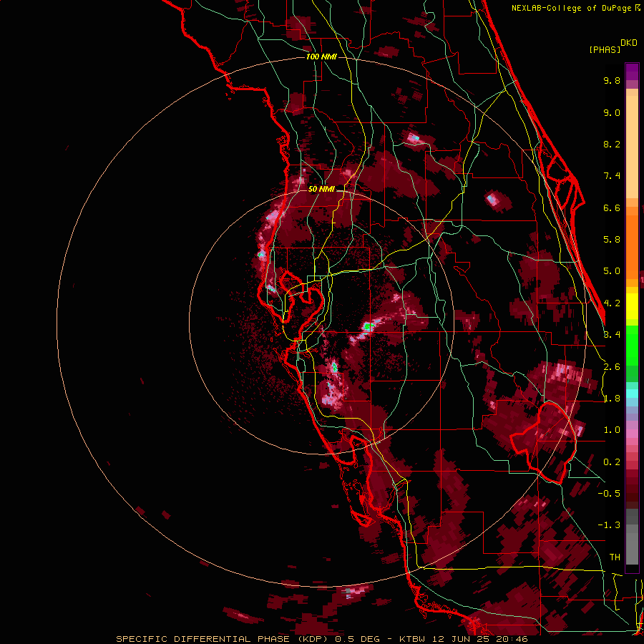The width and height of the screenshot is (644, 644).
Task: Click the purple top segment of the color bar
Action: coord(632,72)
